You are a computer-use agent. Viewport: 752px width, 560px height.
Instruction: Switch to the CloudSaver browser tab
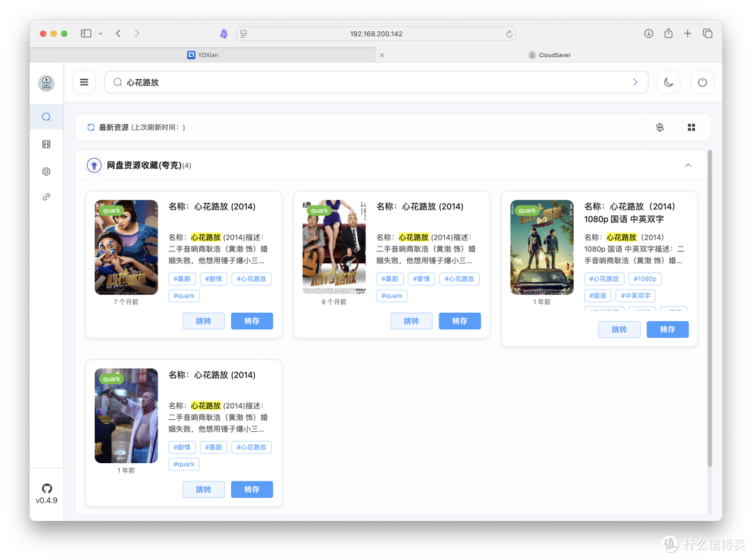pos(549,54)
